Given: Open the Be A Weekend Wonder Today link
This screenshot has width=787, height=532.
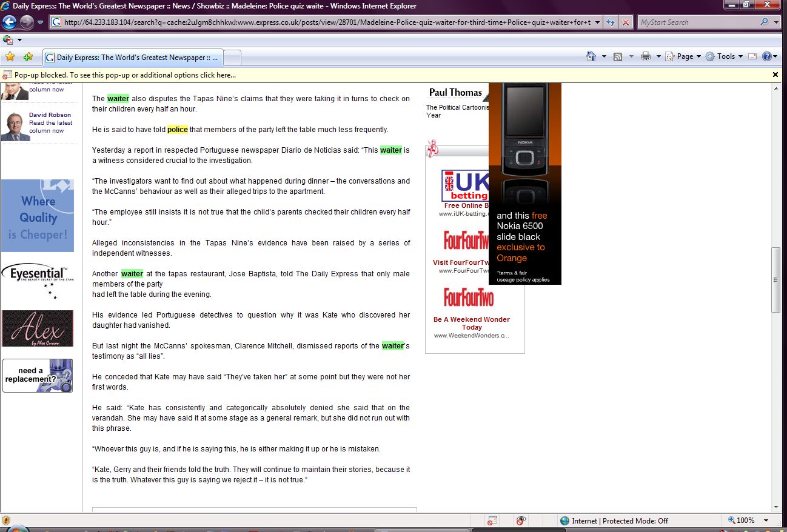Looking at the screenshot, I should (x=471, y=323).
